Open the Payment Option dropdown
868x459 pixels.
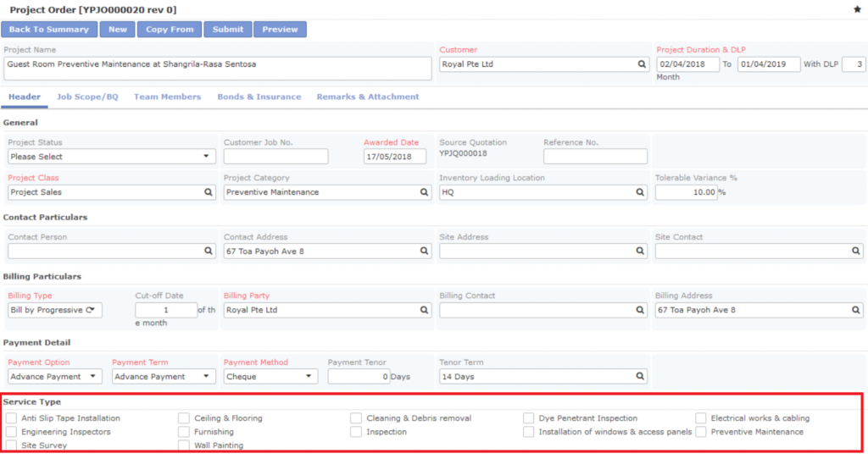pos(55,377)
